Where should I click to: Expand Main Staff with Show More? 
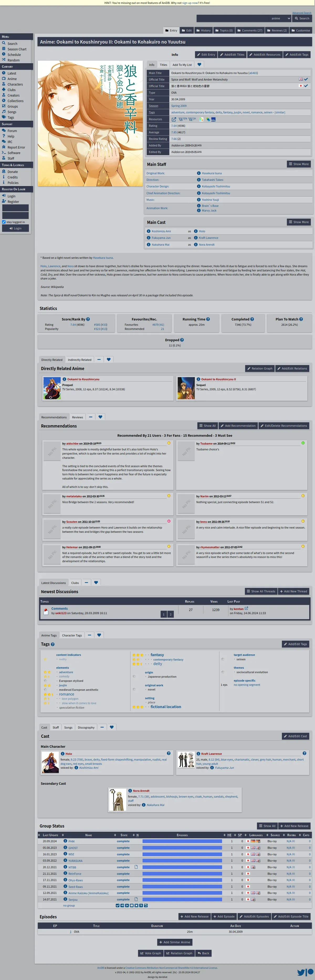(x=299, y=164)
